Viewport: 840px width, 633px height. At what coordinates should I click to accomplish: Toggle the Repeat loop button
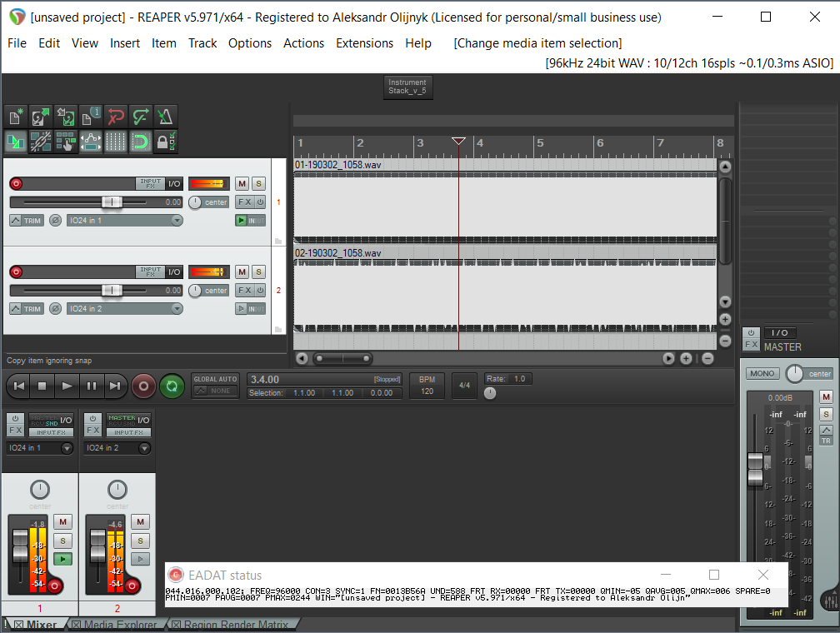coord(172,386)
